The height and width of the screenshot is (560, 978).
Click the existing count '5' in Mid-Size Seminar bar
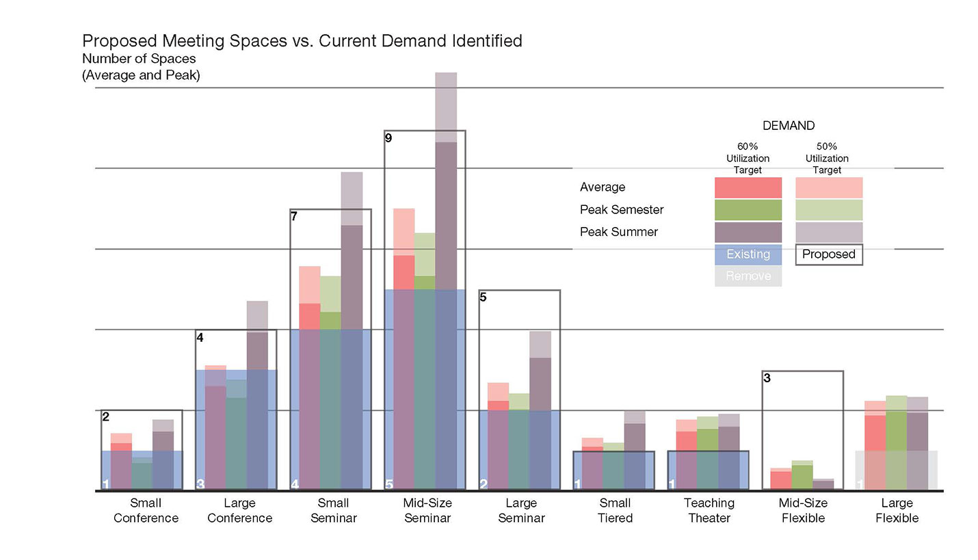[389, 485]
